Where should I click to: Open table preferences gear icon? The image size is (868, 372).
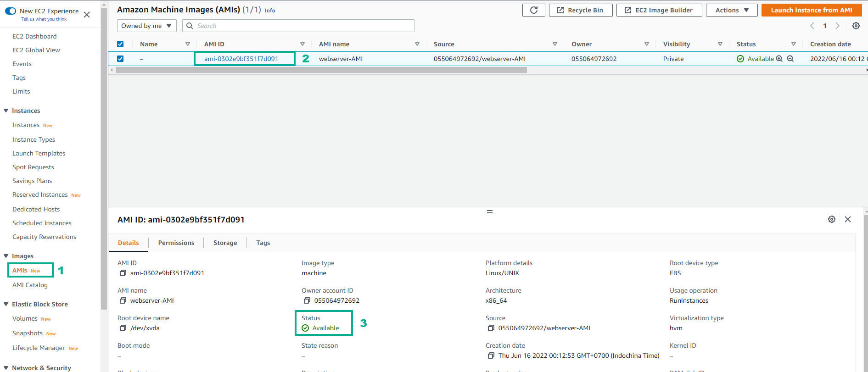coord(856,26)
